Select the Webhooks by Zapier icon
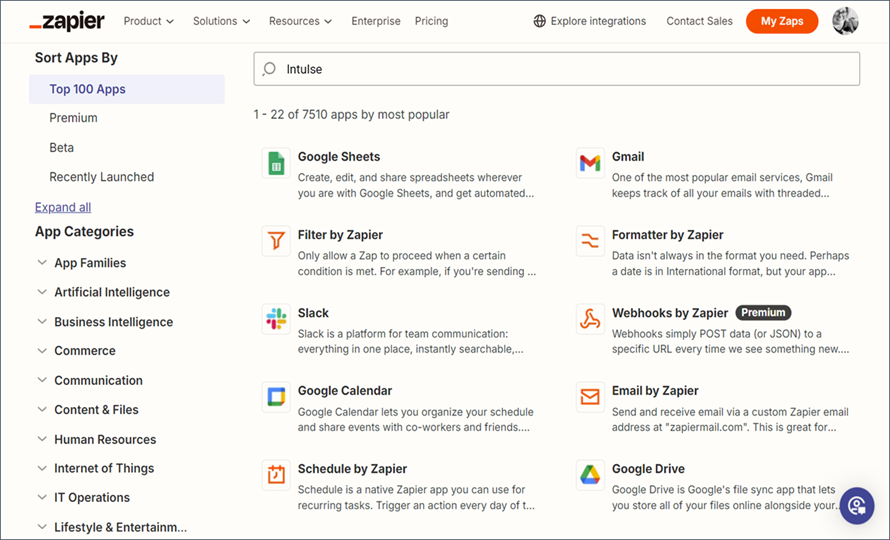890x540 pixels. (x=590, y=319)
